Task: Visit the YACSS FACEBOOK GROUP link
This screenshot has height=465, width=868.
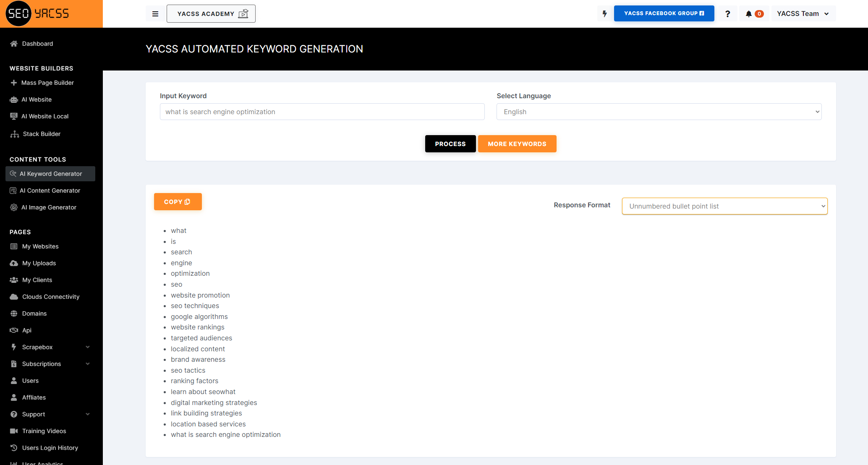Action: pos(664,13)
